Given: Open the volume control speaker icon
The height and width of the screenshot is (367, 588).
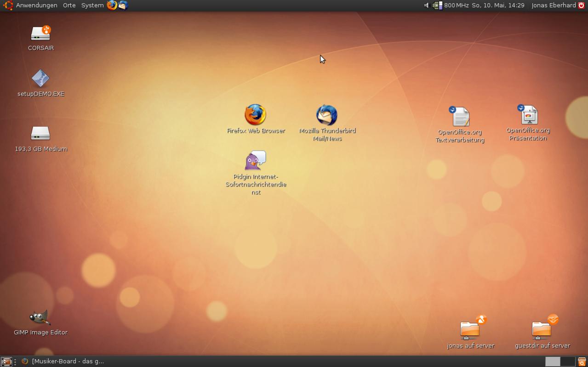Looking at the screenshot, I should click(x=426, y=6).
